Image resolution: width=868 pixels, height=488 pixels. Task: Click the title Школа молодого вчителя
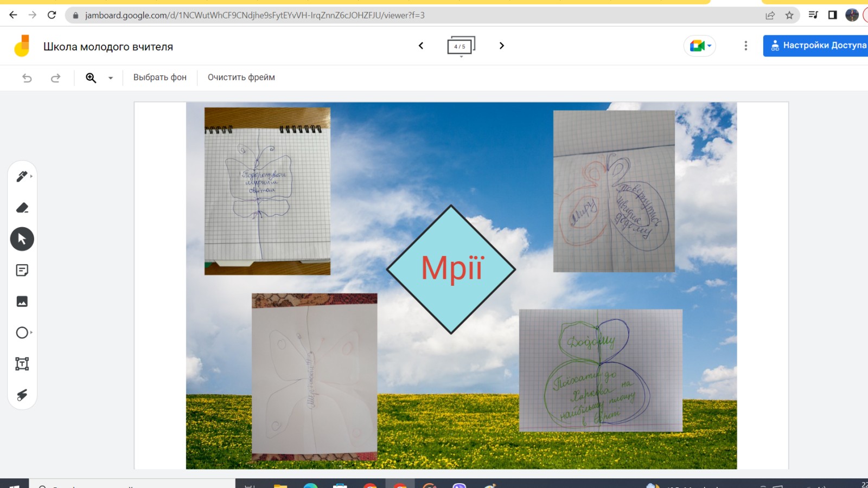(108, 47)
